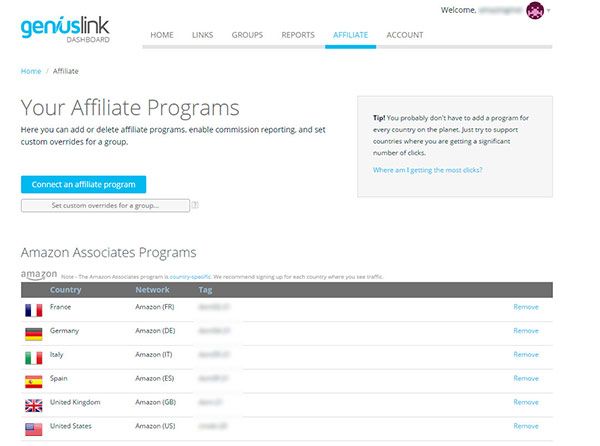Click the Tag column header
Screen dimensions: 600x446
pos(205,290)
